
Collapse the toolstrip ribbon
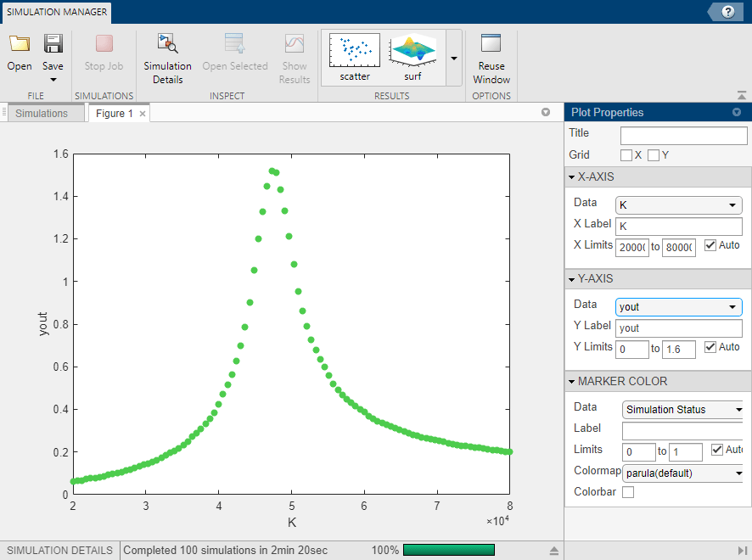click(740, 95)
